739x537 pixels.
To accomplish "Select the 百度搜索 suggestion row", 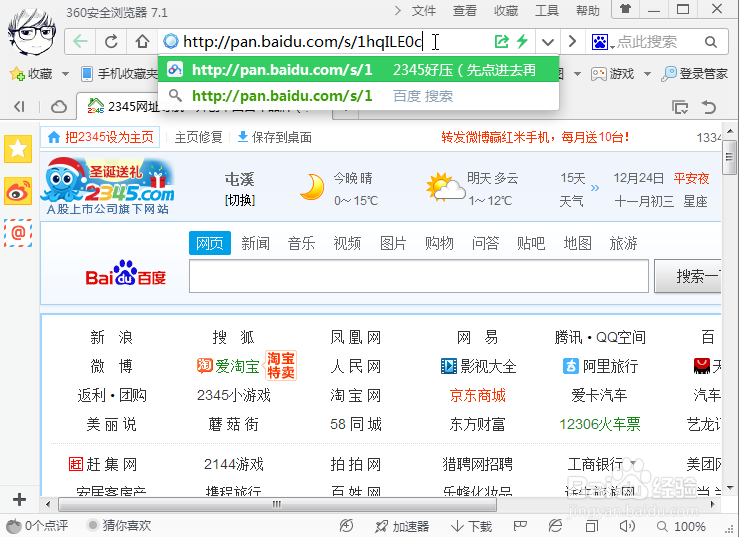I will 359,96.
